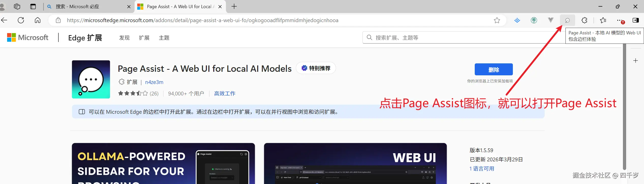This screenshot has width=644, height=184.
Task: Open the 扩展 navigation item
Action: pos(144,38)
